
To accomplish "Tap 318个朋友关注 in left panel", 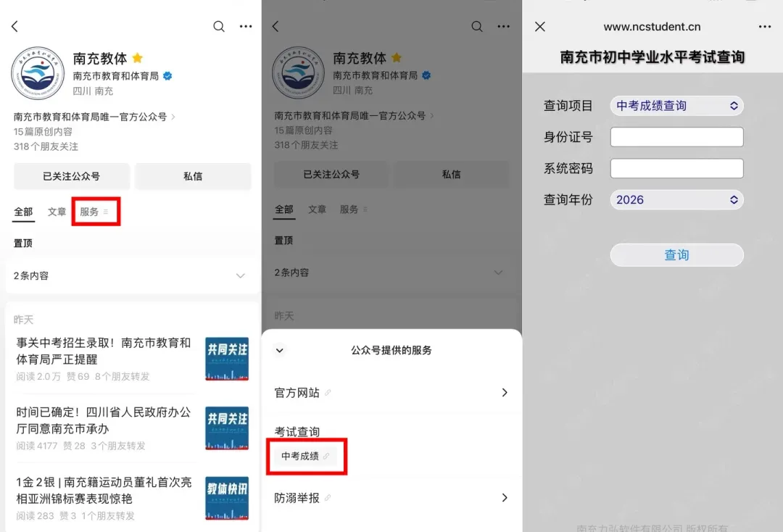I will pos(46,146).
